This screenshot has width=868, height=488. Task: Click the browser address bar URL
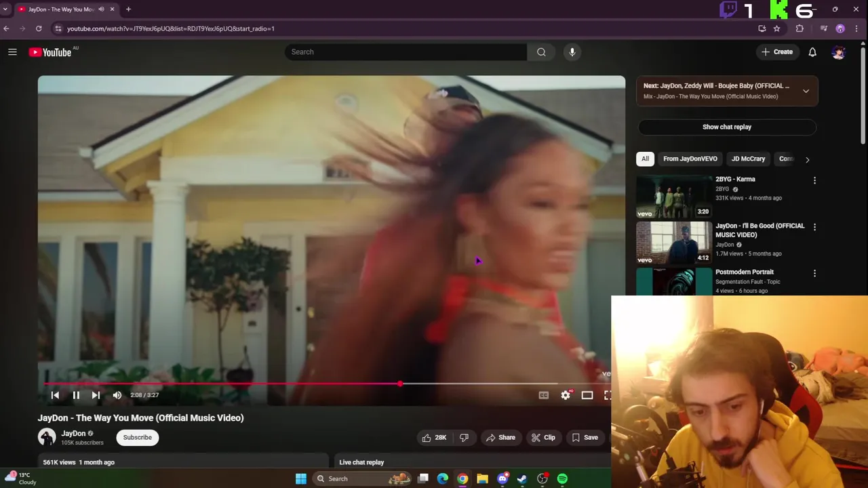tap(171, 28)
